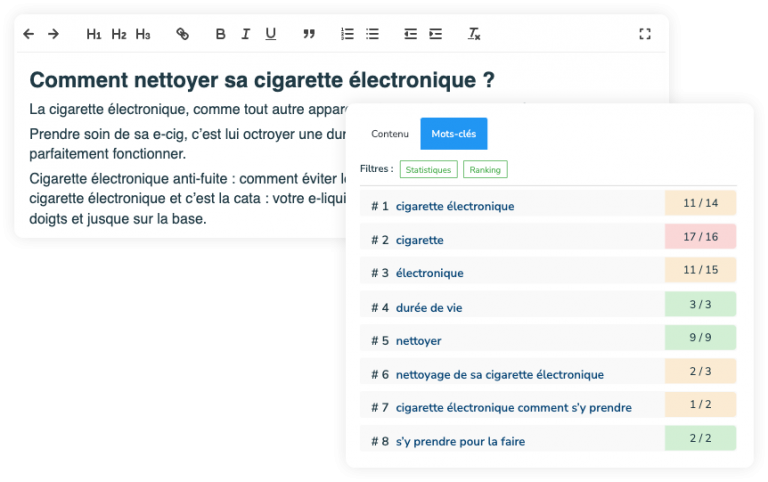
Task: Click the title 'Comment nettoyer sa cigarette électronique ?'
Action: (262, 80)
